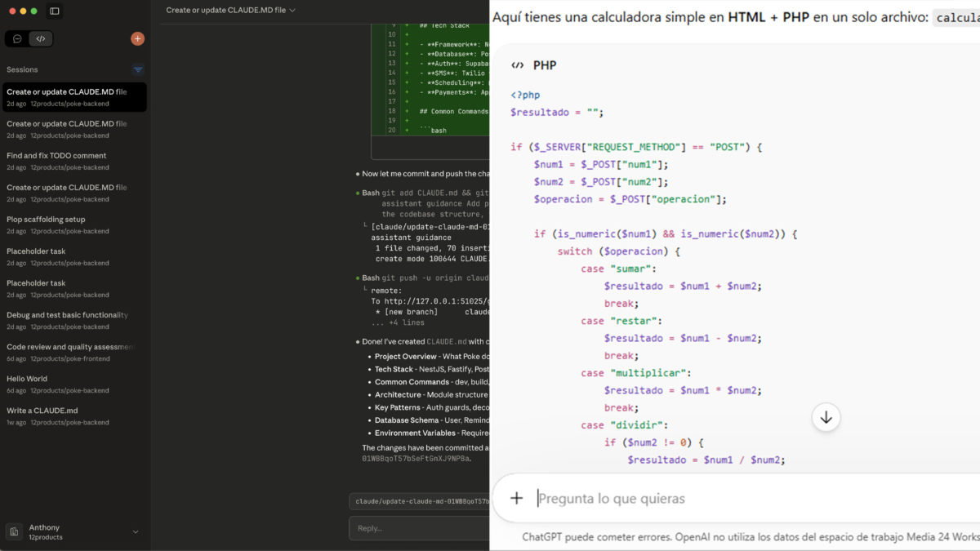The image size is (980, 551).
Task: Jump to bottom with the down-arrow button
Action: point(826,417)
